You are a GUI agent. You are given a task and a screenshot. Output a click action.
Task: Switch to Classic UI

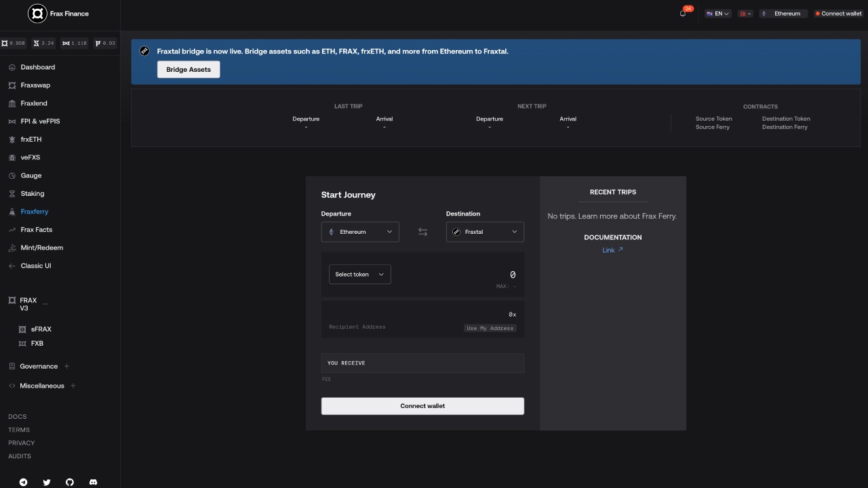coord(35,266)
